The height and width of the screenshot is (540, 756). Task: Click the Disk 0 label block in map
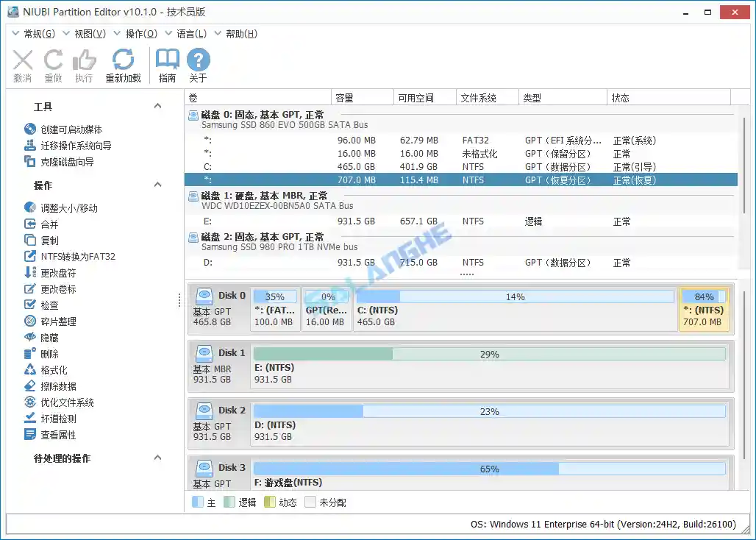(x=219, y=308)
